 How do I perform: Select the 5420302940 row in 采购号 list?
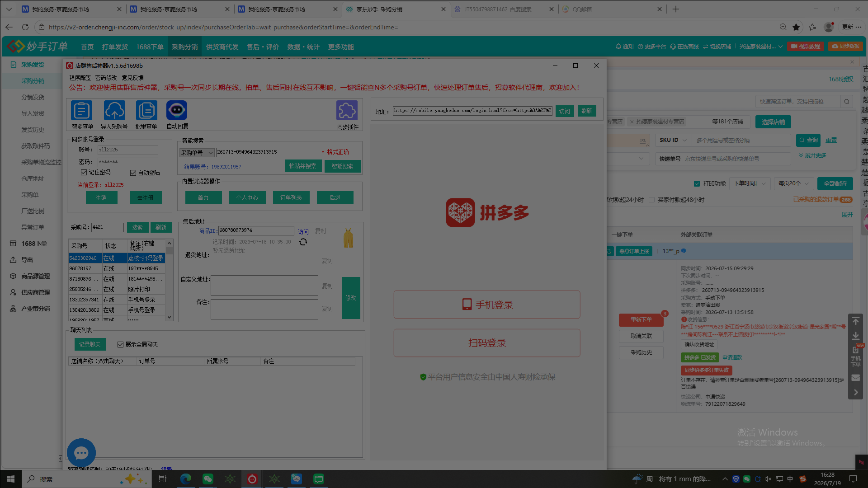pyautogui.click(x=117, y=258)
